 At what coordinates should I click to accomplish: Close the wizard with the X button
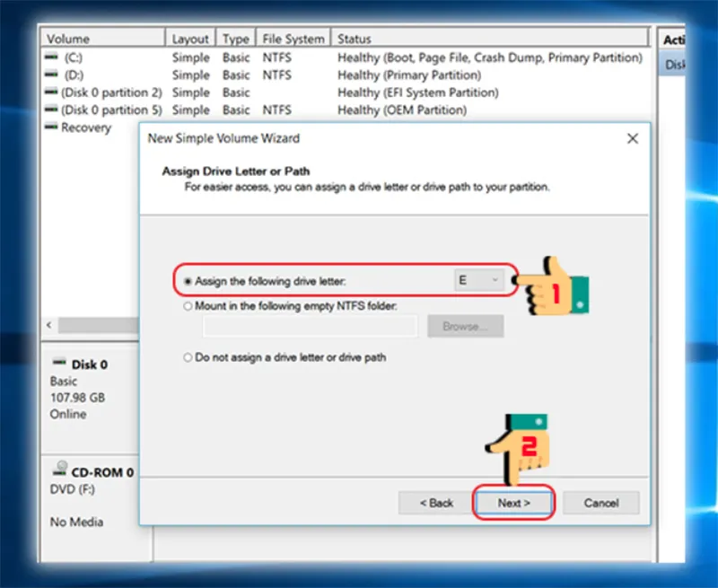coord(633,138)
